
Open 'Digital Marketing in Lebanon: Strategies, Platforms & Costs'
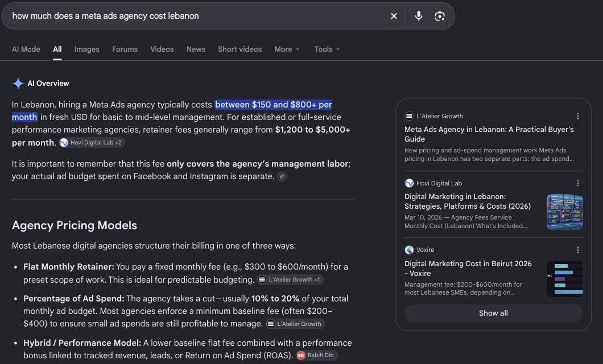(x=467, y=201)
